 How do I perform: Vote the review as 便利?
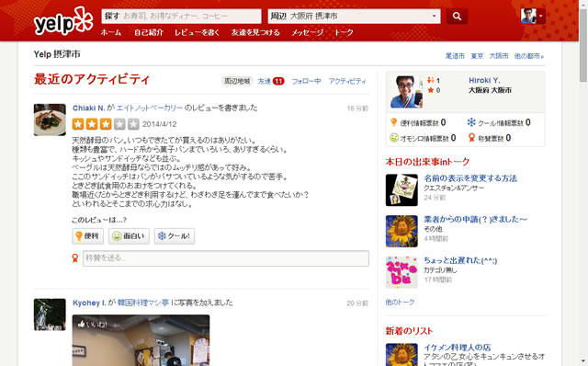tap(88, 236)
